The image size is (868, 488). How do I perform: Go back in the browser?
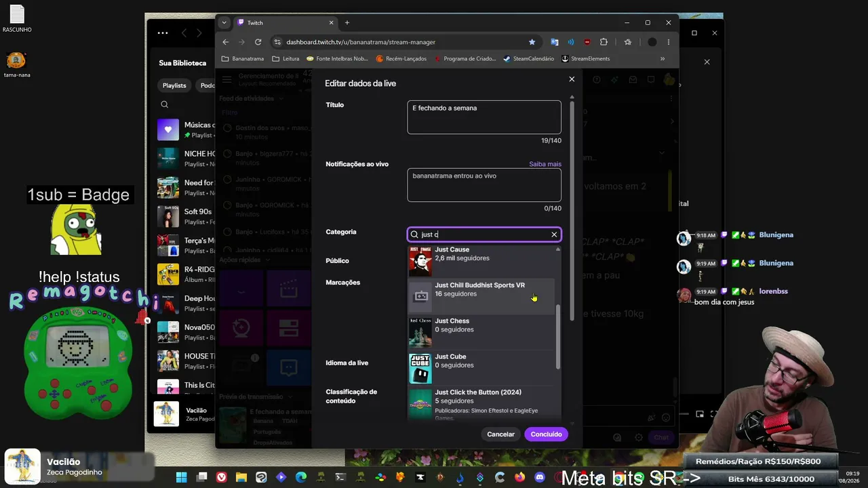tap(226, 42)
